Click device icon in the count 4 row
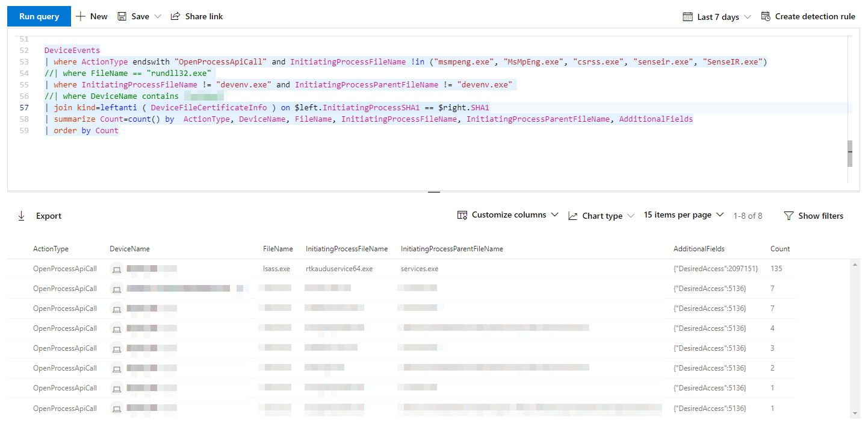Screen dimensions: 868x423 (117, 328)
